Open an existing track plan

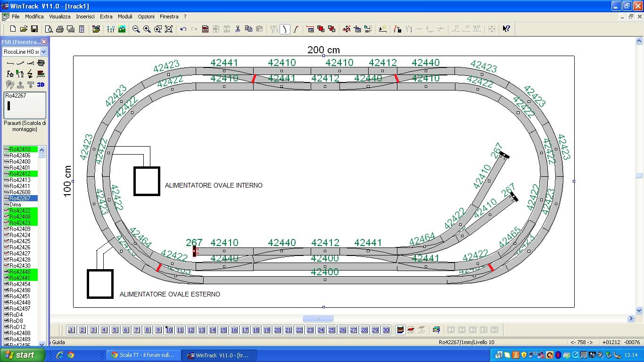coord(24,29)
